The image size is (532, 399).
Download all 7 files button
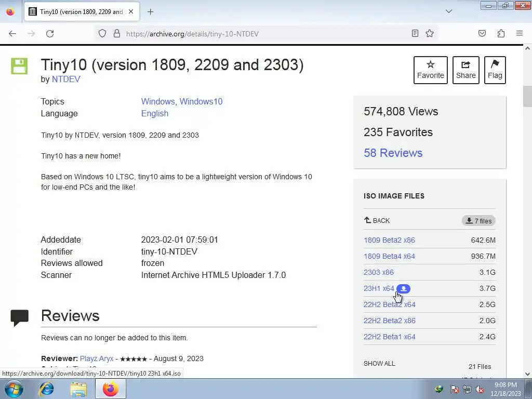[x=478, y=221]
